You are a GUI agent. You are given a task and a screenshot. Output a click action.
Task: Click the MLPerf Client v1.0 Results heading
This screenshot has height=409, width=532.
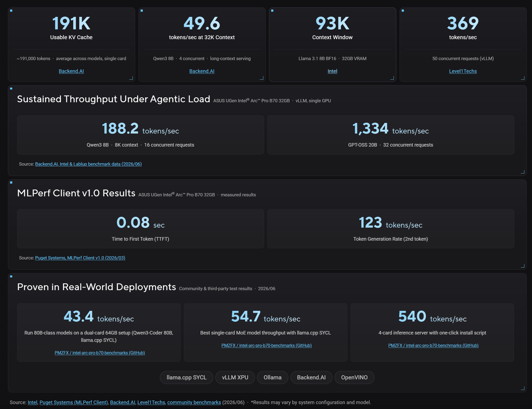pyautogui.click(x=76, y=193)
